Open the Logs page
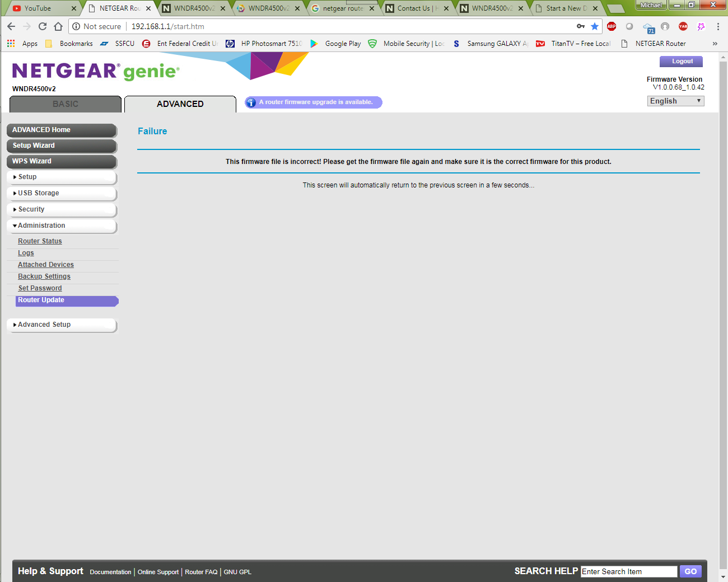728x582 pixels. [26, 253]
